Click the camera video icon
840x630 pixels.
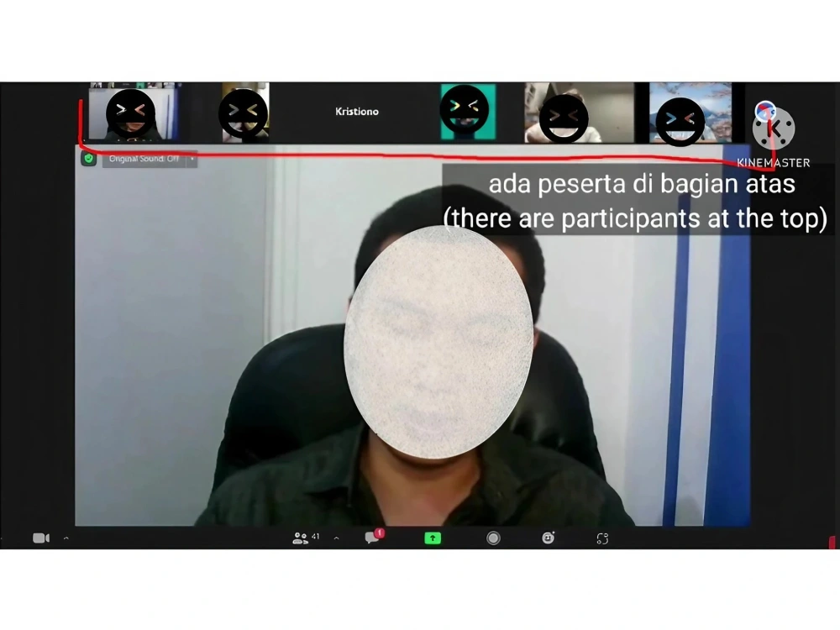click(x=41, y=538)
